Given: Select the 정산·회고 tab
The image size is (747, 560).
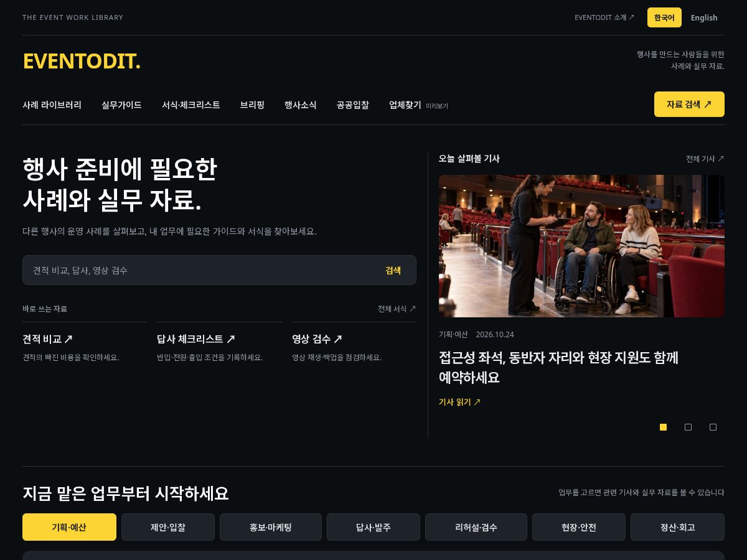Looking at the screenshot, I should [x=677, y=527].
